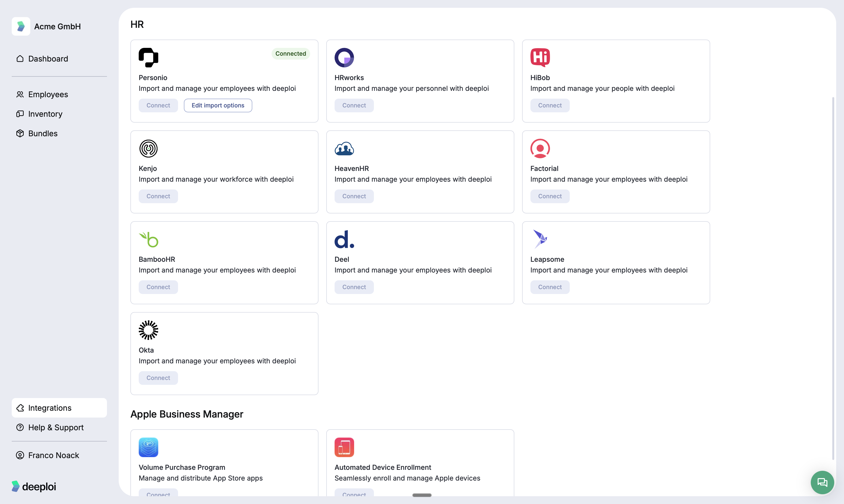
Task: Click the Personio logo icon
Action: pos(148,58)
